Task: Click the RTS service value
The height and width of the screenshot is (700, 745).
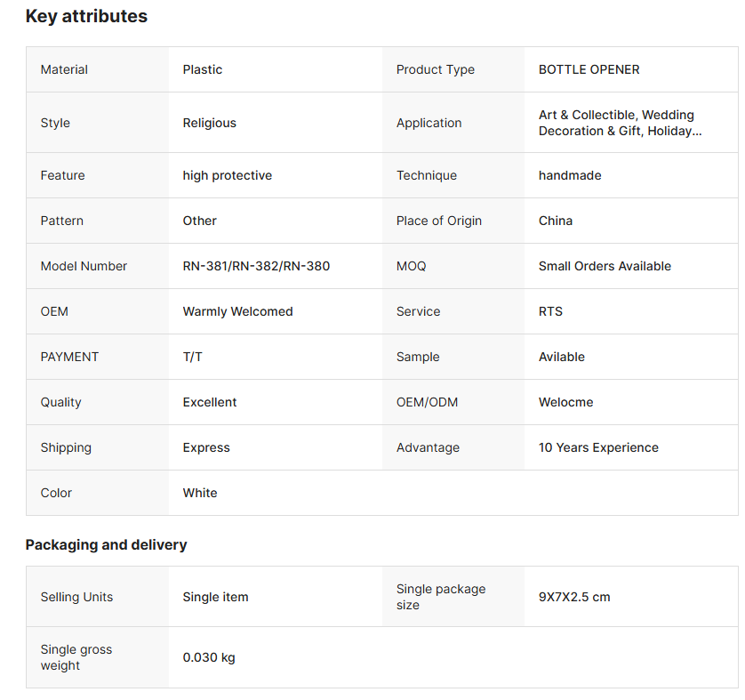Action: (x=550, y=311)
